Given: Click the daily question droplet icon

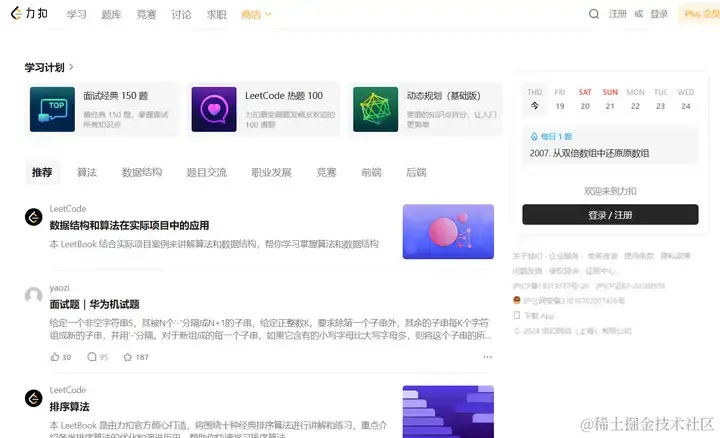Looking at the screenshot, I should pyautogui.click(x=534, y=136).
